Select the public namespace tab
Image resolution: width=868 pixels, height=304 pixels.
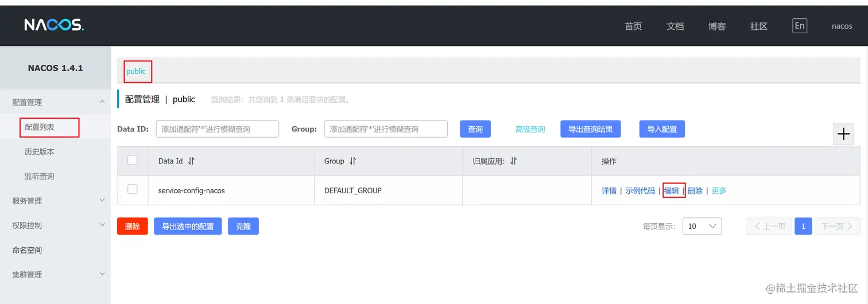136,71
